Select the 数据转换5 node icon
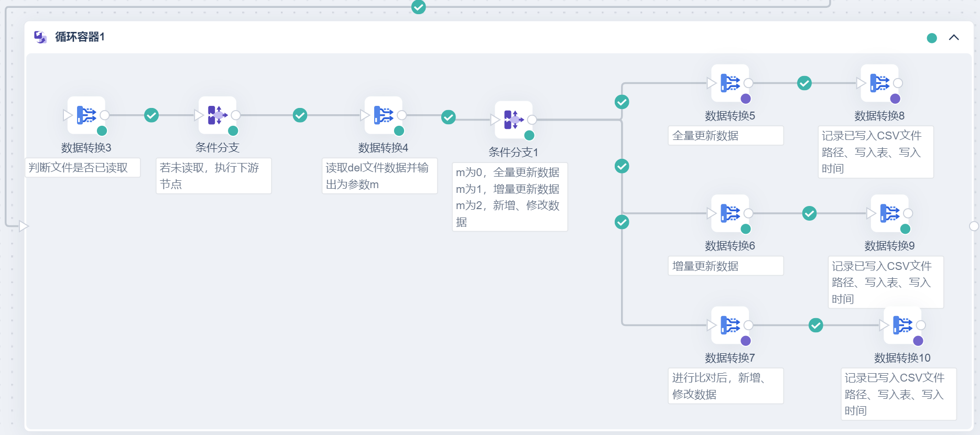This screenshot has height=435, width=980. point(729,83)
